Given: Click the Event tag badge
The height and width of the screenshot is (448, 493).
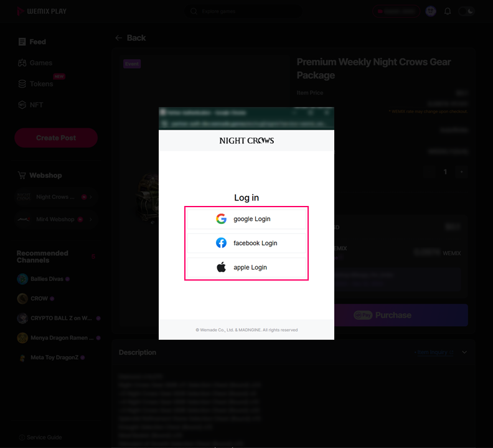Looking at the screenshot, I should [x=132, y=64].
